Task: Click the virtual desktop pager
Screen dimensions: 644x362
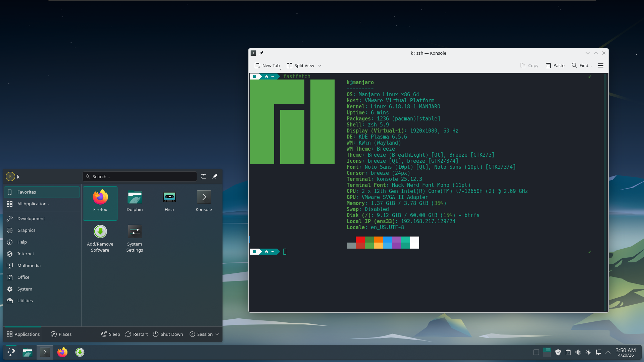Action: click(x=547, y=352)
